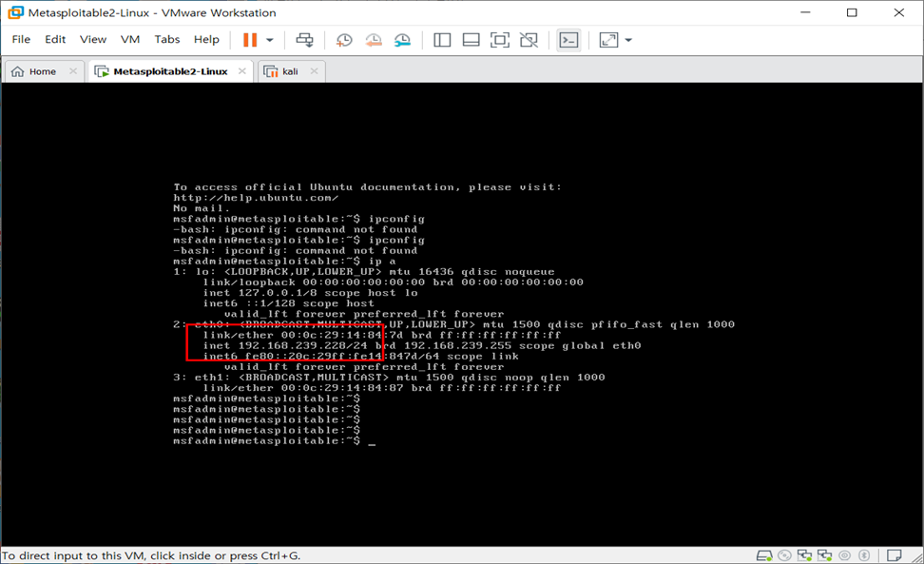Click the 'http://help.ubuntu.com/' text in terminal
This screenshot has height=564, width=924.
tap(256, 198)
